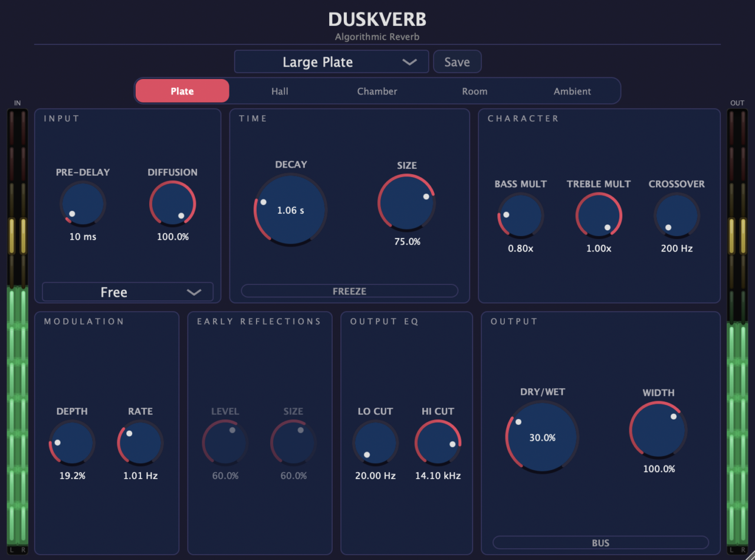Toggle the BUS output mode
This screenshot has height=560, width=755.
[599, 542]
